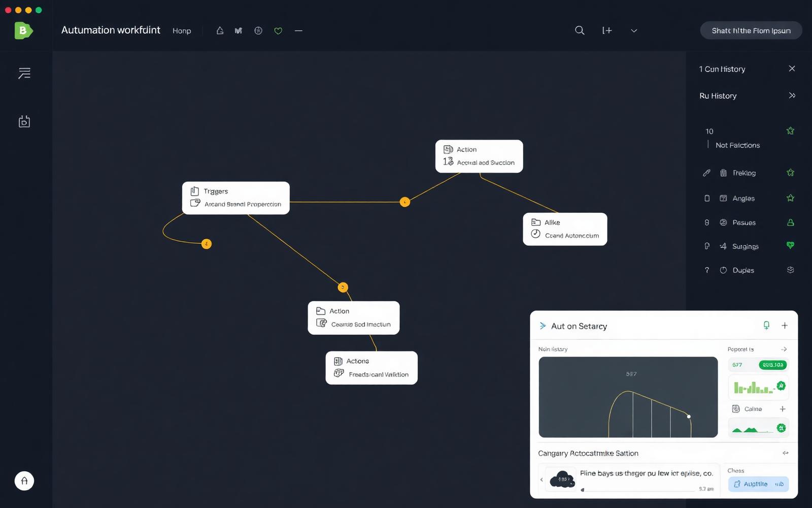812x508 pixels.
Task: Click connector dot on Trggers loop curve
Action: click(x=207, y=244)
